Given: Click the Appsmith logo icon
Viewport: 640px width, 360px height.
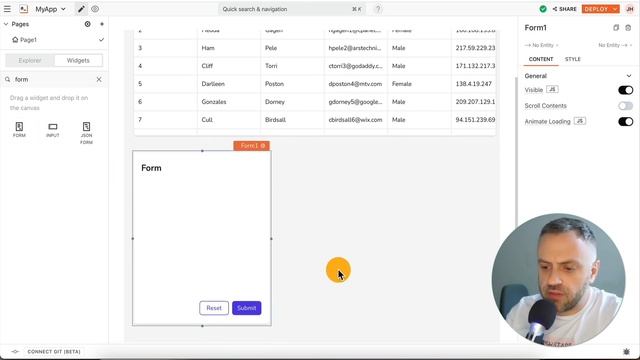Looking at the screenshot, I should pyautogui.click(x=24, y=9).
